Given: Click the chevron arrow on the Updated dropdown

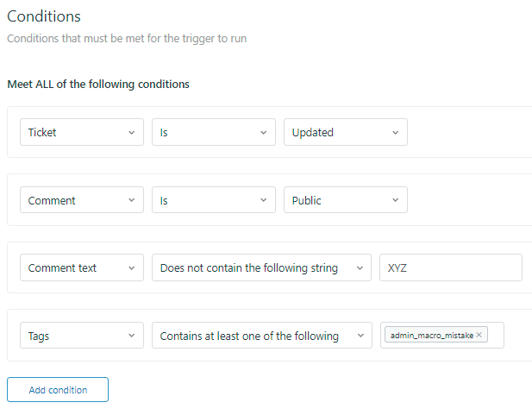Looking at the screenshot, I should [395, 133].
